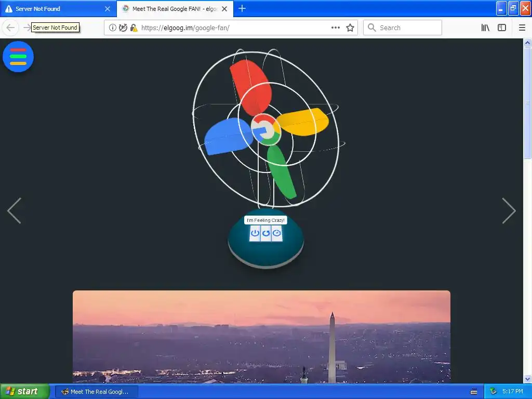Image resolution: width=532 pixels, height=399 pixels.
Task: Open a new browser tab
Action: pos(242,9)
